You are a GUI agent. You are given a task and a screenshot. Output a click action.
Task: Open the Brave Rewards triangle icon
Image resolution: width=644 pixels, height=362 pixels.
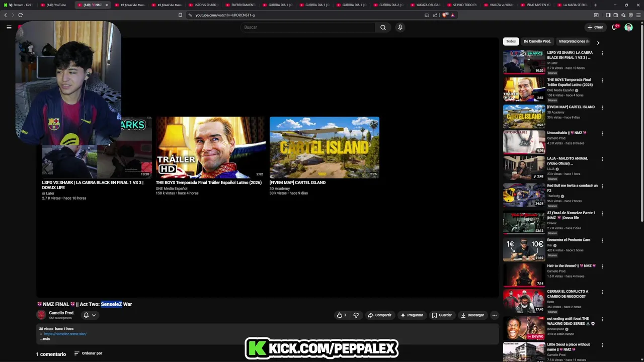click(x=452, y=15)
